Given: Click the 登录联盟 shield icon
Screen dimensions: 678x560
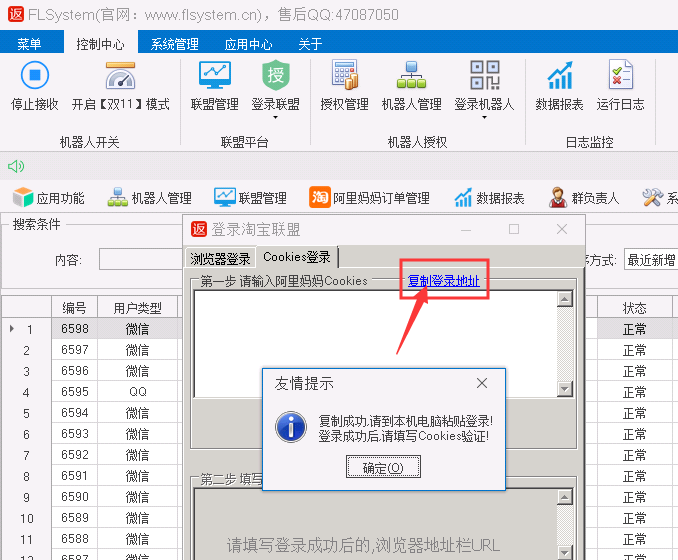Looking at the screenshot, I should pos(275,75).
